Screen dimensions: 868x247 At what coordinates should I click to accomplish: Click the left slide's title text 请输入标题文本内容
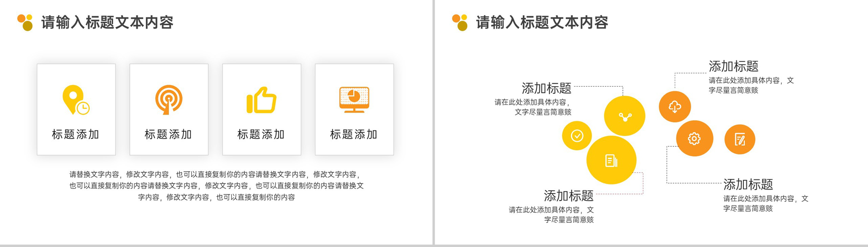pos(107,23)
